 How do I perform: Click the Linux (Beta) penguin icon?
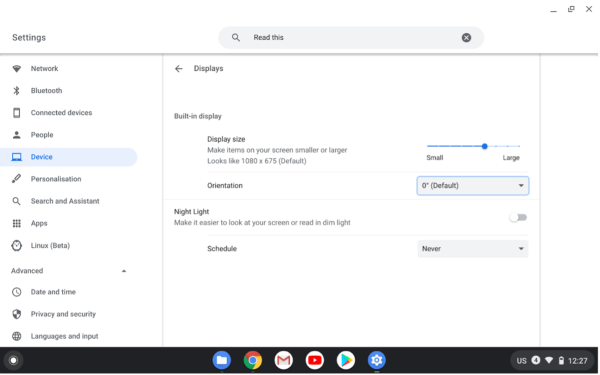[x=16, y=245]
